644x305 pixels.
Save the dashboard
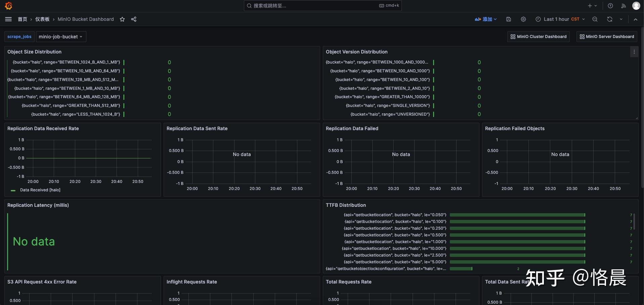tap(508, 19)
